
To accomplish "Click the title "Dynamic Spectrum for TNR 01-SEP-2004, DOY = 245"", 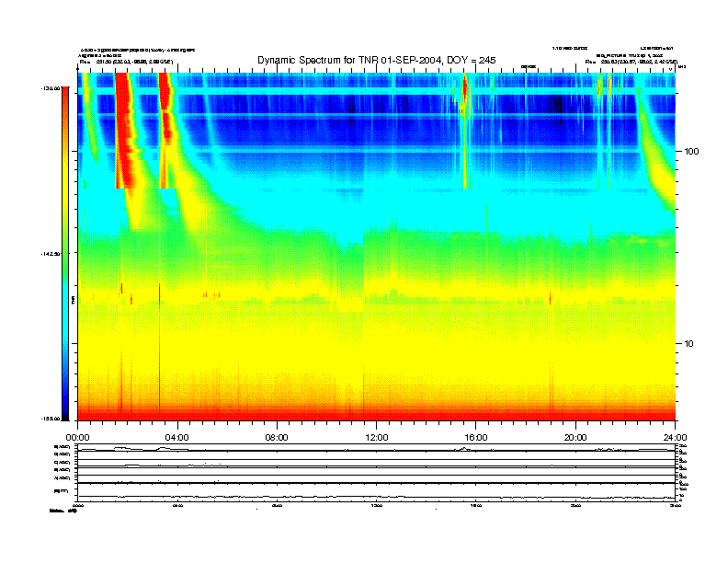I will [x=377, y=60].
